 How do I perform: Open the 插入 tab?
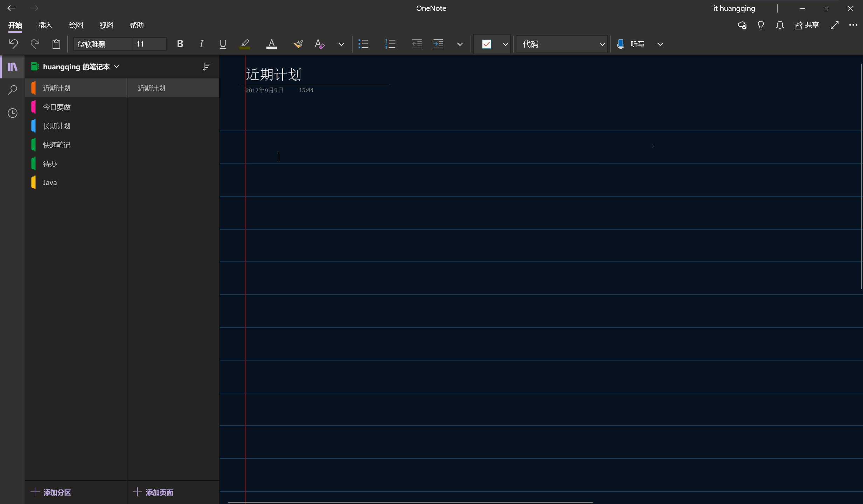46,25
